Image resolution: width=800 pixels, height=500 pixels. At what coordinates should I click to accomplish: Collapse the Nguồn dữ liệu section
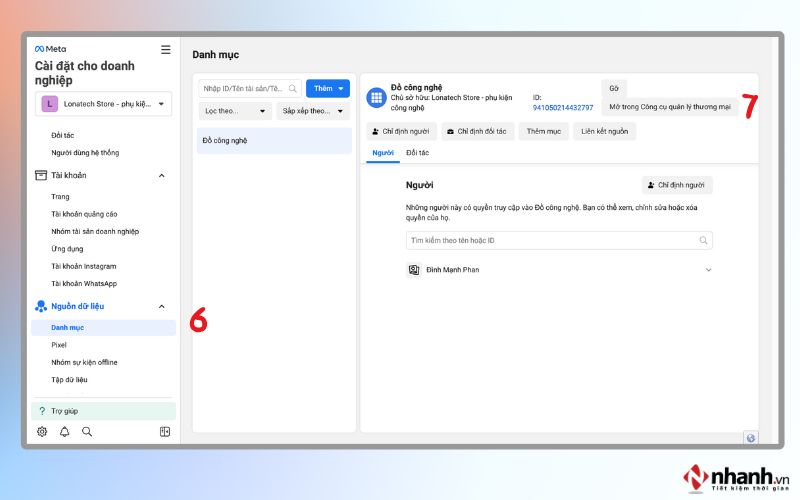[x=162, y=307]
